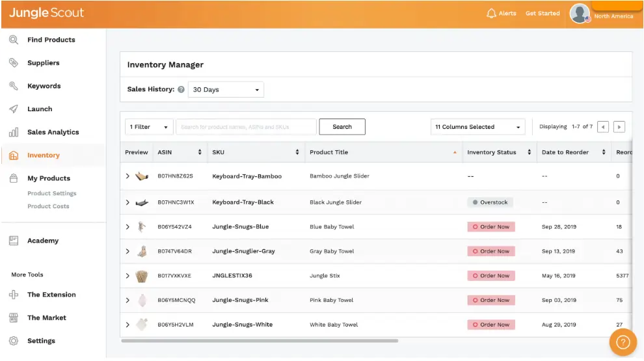This screenshot has width=644, height=361.
Task: Click the Find Products magnifier icon
Action: [14, 40]
